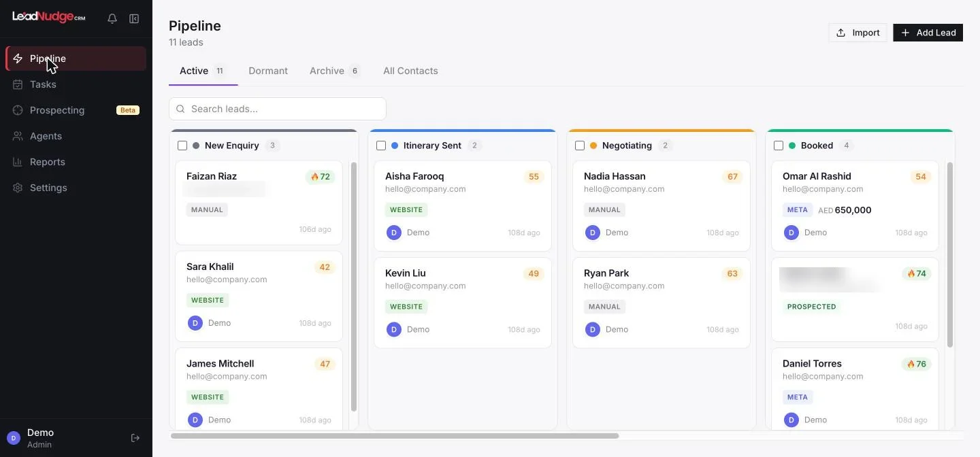Click the AED 650,000 deal value
The width and height of the screenshot is (980, 457).
(845, 211)
